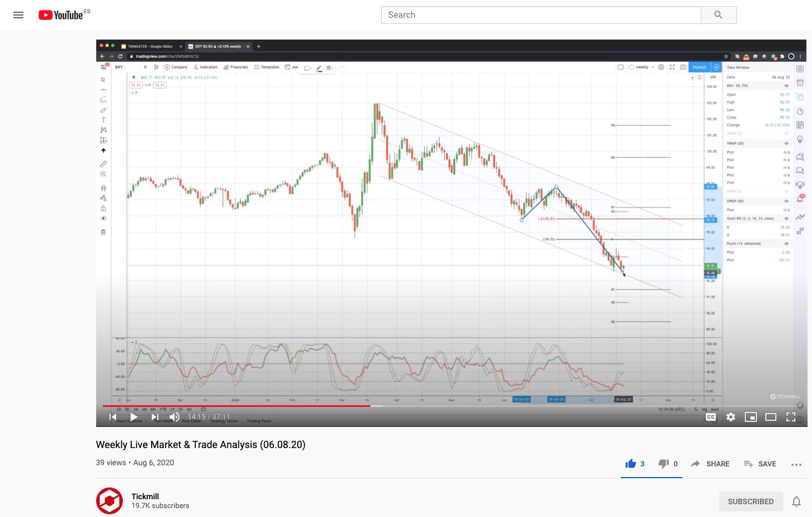Viewport: 812px width, 517px height.
Task: Select the DXY 92.93 weekly browser tab in video
Action: pyautogui.click(x=218, y=46)
